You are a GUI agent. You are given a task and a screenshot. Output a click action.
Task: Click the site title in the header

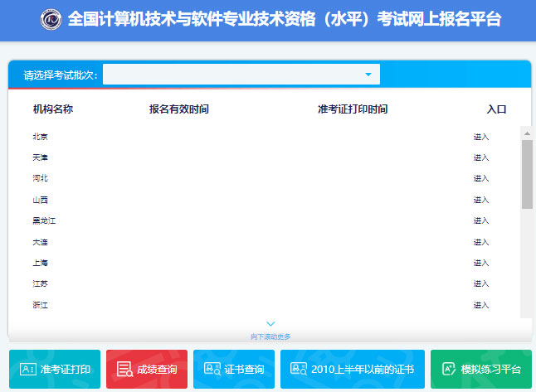[285, 19]
